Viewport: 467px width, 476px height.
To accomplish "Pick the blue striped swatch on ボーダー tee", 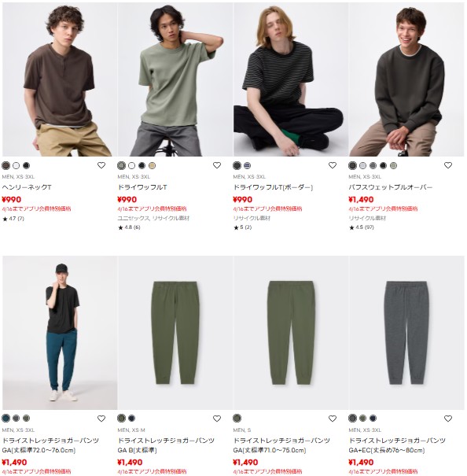I will (x=248, y=165).
